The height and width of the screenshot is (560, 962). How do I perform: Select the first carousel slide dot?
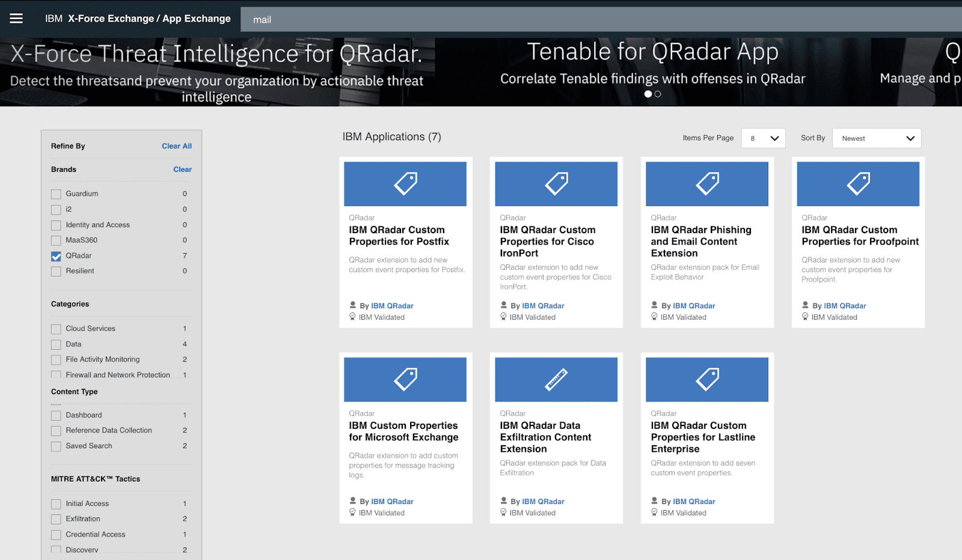pyautogui.click(x=648, y=94)
